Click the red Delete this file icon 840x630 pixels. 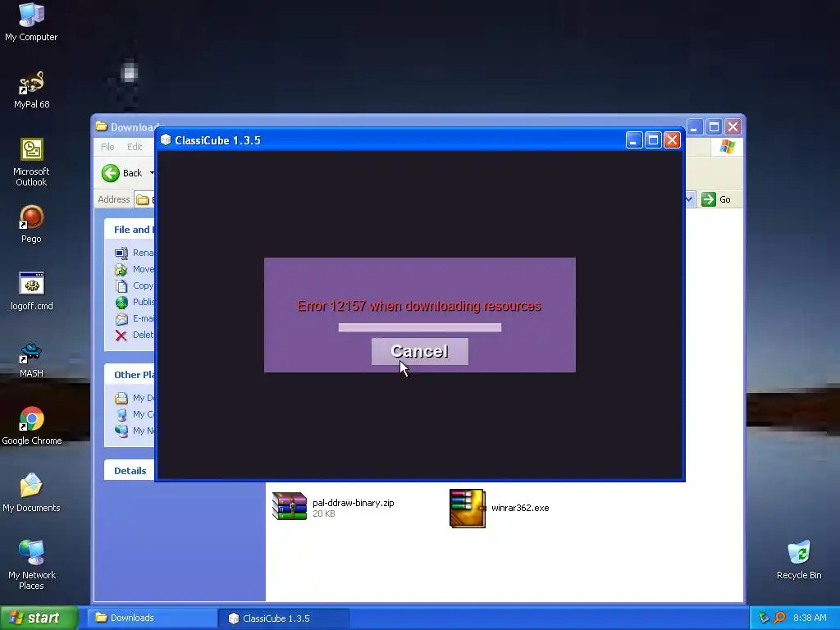coord(121,336)
